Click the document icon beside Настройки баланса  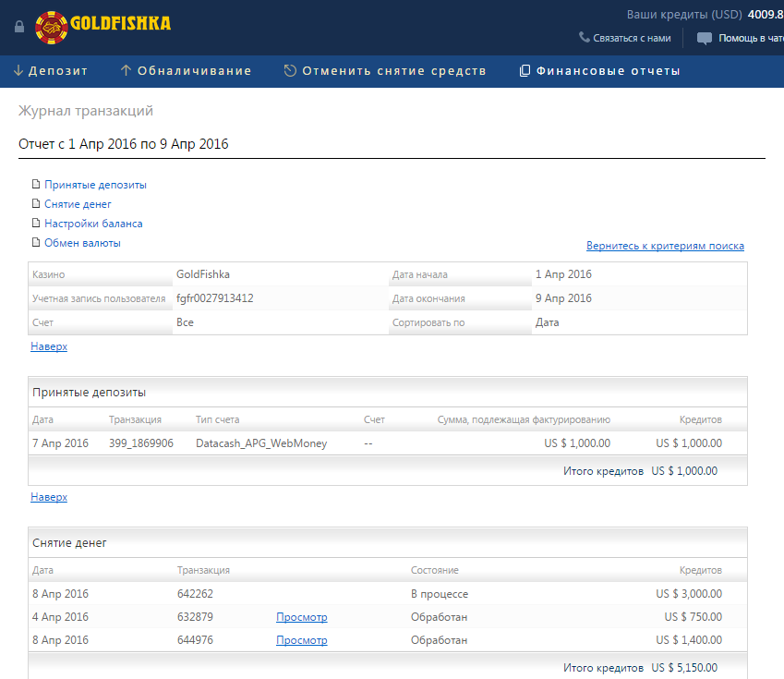[36, 224]
